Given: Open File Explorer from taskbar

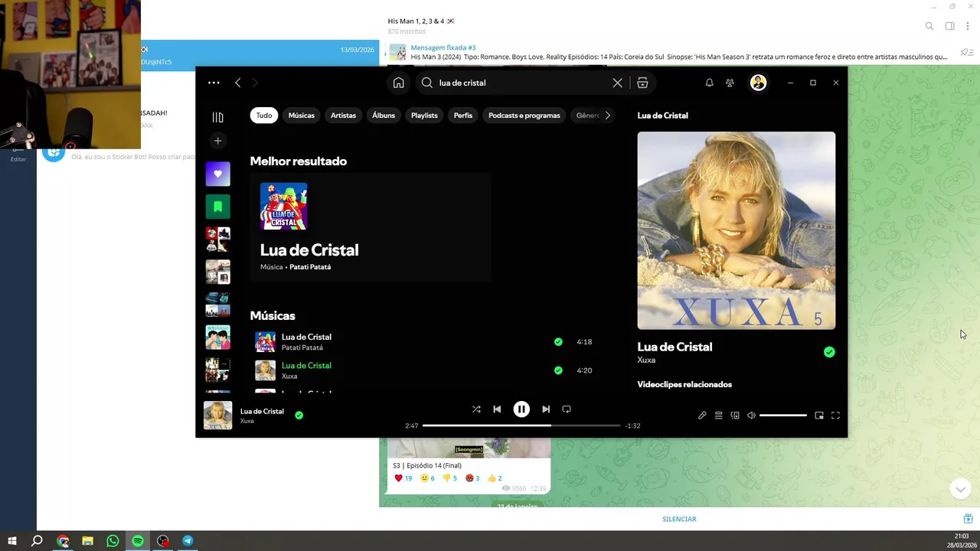Looking at the screenshot, I should pyautogui.click(x=87, y=541).
